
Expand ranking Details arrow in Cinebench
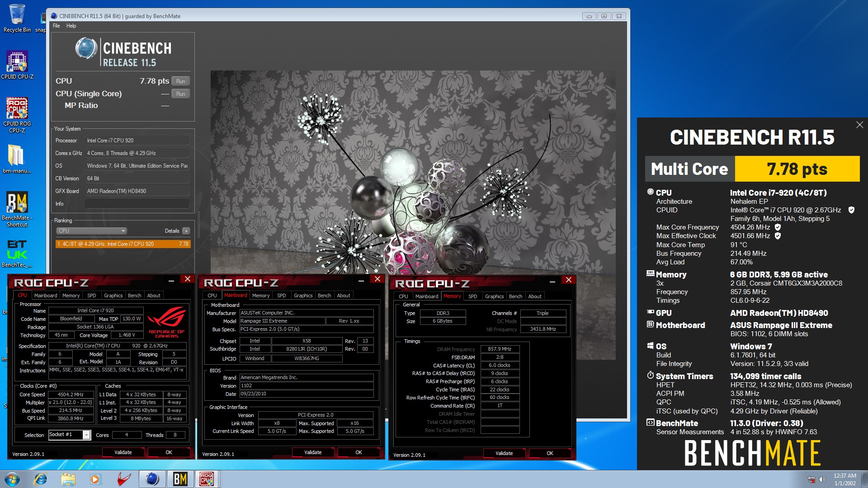(186, 231)
